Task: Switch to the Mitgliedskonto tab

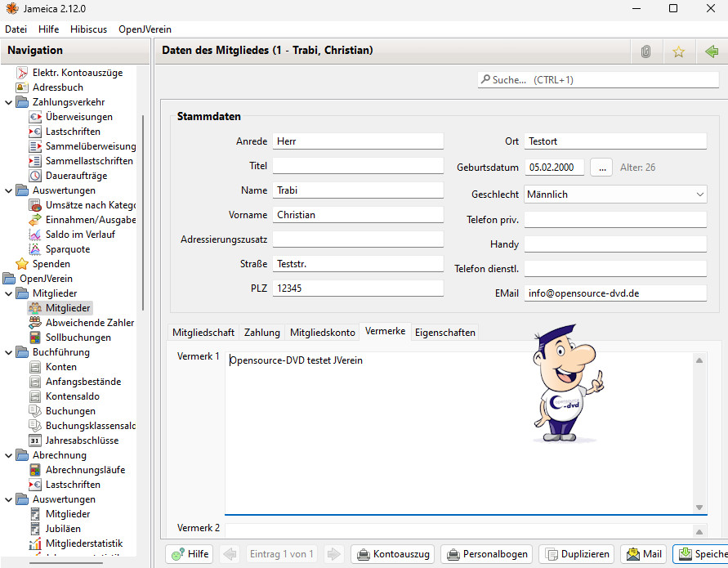Action: pos(323,333)
